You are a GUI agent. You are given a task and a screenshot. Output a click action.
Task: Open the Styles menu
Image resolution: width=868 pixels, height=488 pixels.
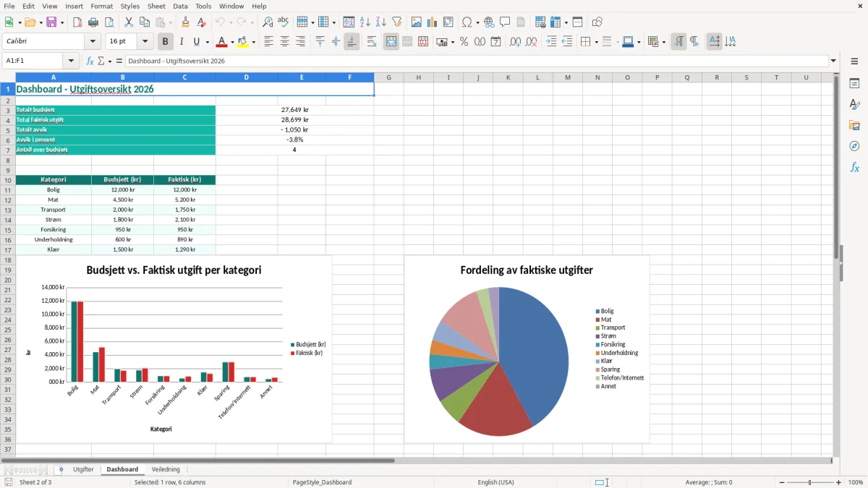(x=130, y=6)
